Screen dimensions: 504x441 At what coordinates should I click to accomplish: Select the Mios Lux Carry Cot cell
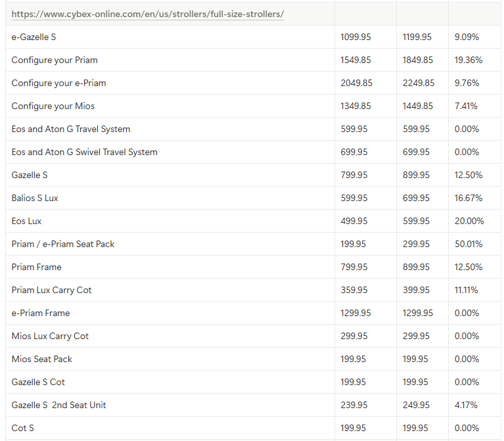tap(170, 336)
